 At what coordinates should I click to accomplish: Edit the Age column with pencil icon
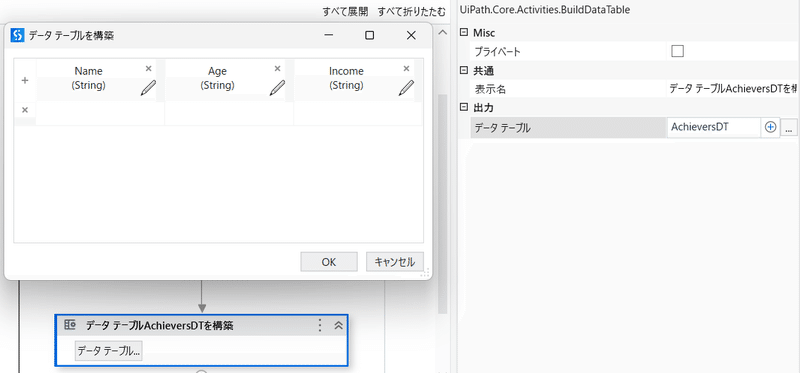277,88
